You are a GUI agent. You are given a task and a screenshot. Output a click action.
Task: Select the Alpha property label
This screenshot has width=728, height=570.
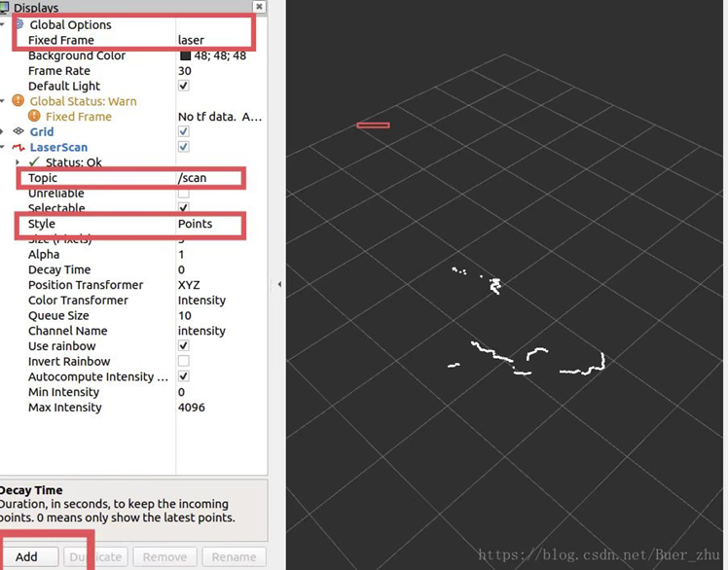pos(44,254)
